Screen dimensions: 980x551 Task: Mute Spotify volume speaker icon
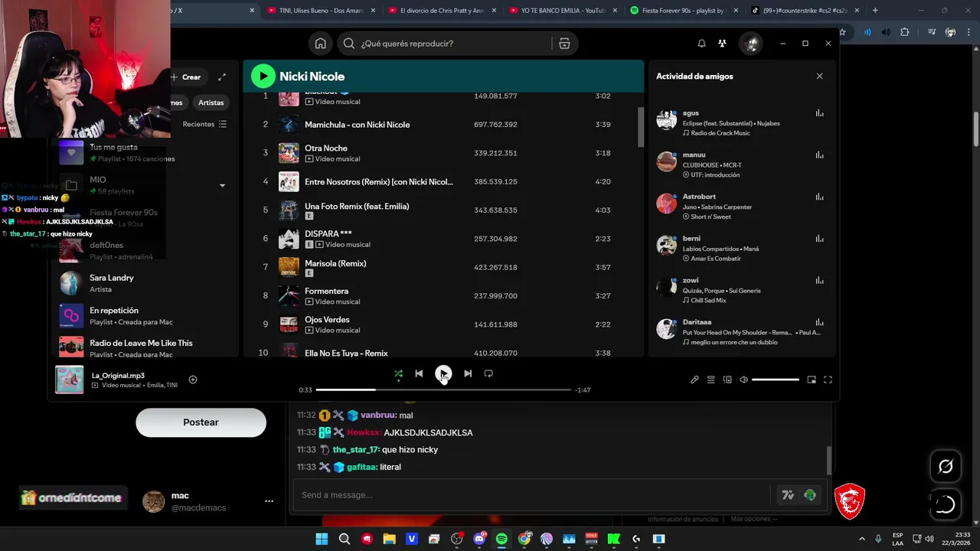743,380
